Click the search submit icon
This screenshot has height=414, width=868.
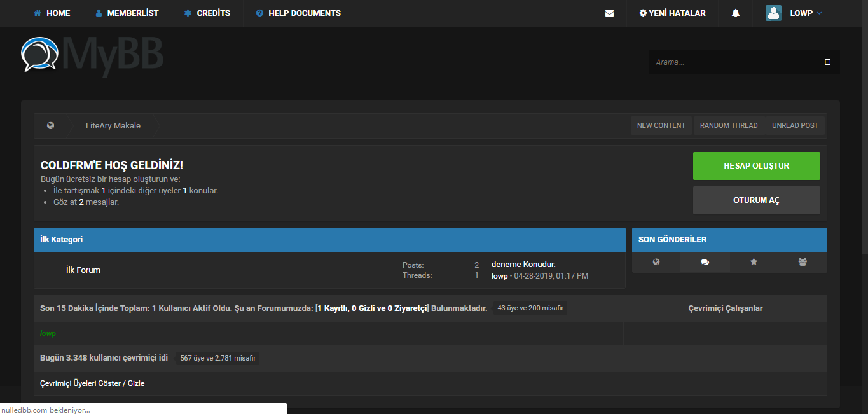[827, 62]
